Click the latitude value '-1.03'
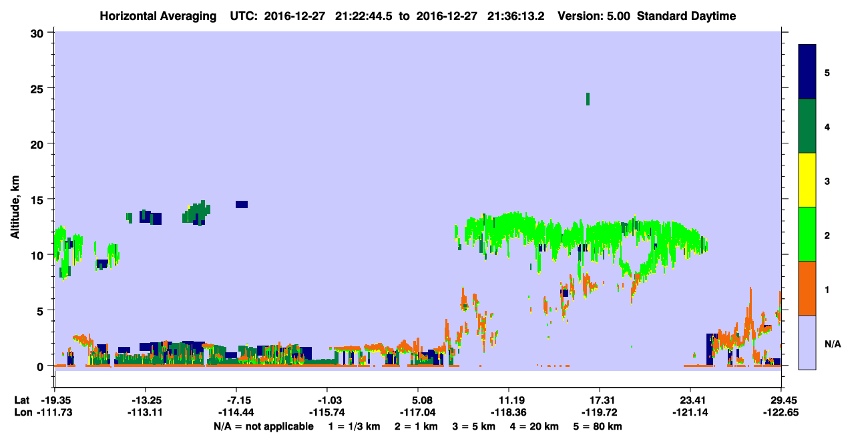Image resolution: width=868 pixels, height=445 pixels. pyautogui.click(x=327, y=400)
